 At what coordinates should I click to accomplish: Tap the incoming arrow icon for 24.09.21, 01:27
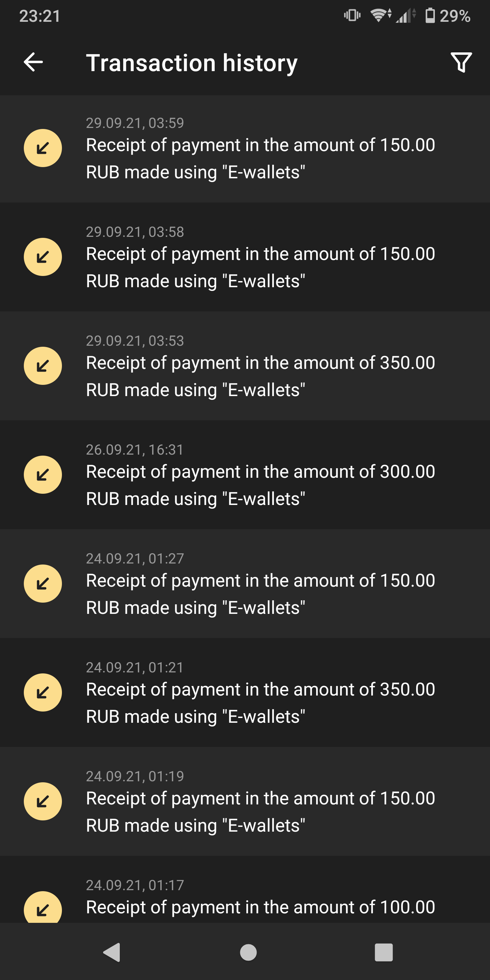(x=43, y=583)
